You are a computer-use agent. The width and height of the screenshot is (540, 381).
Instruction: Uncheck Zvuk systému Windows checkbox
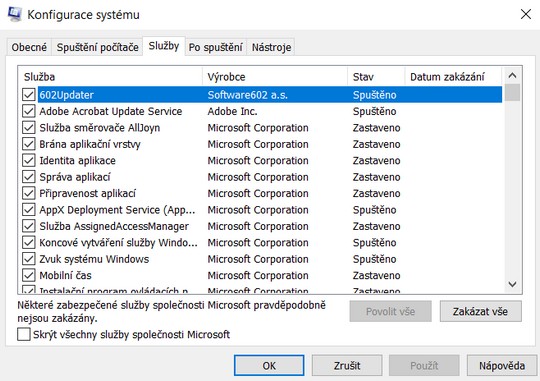pyautogui.click(x=29, y=259)
